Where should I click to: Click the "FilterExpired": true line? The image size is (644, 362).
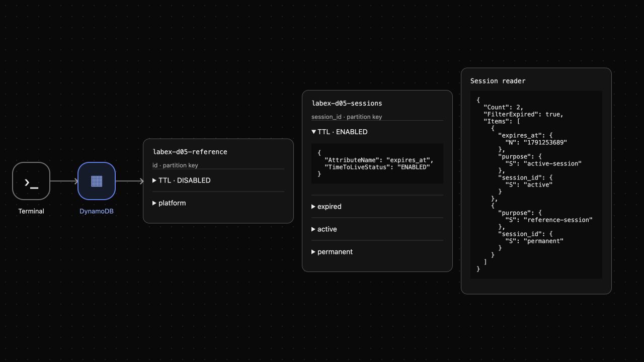[x=523, y=114]
